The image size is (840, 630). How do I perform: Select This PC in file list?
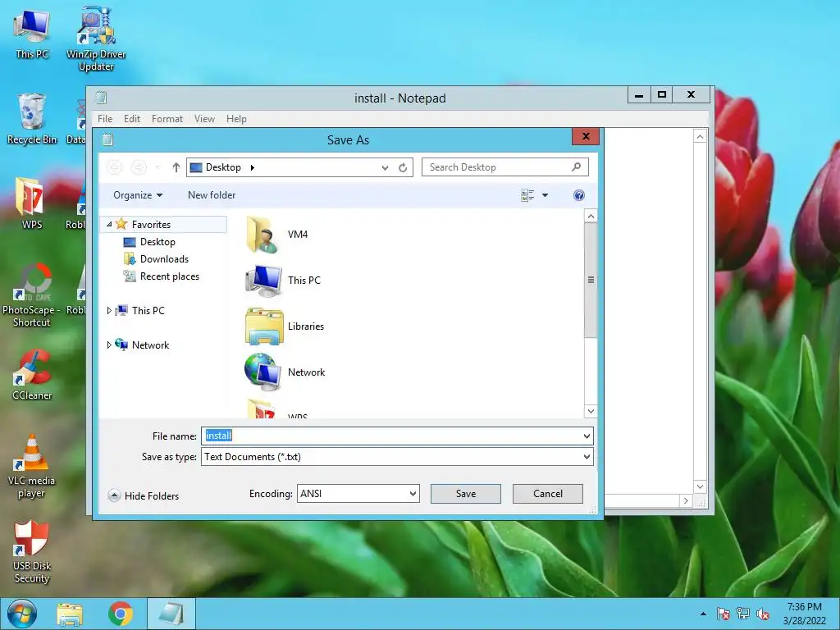click(283, 281)
